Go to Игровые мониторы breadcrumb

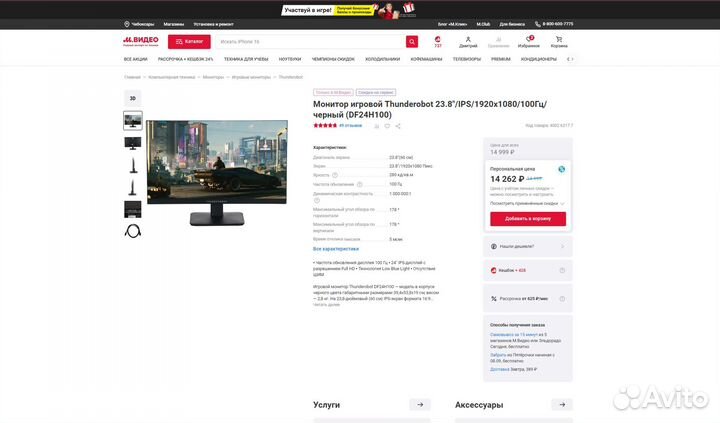[x=251, y=77]
